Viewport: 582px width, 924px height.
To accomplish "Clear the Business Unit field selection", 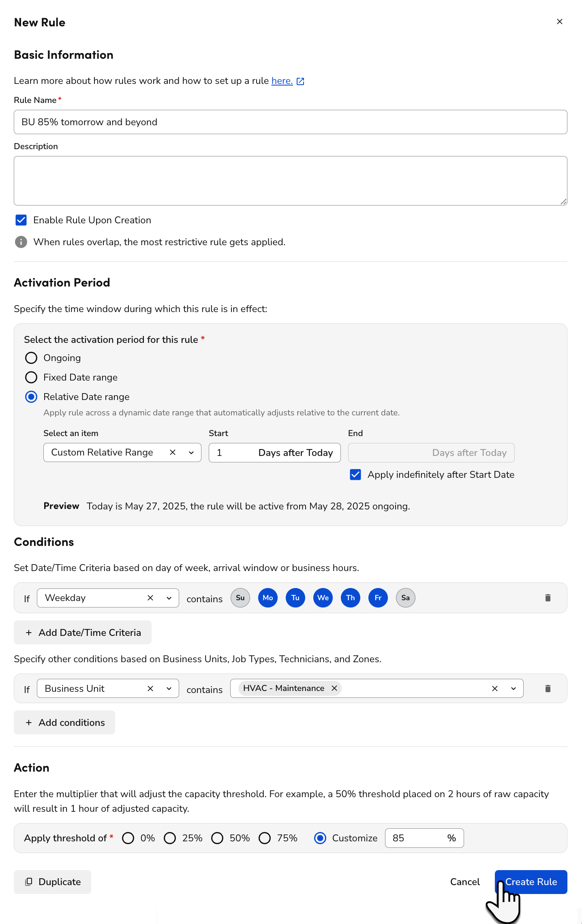I will tap(150, 688).
